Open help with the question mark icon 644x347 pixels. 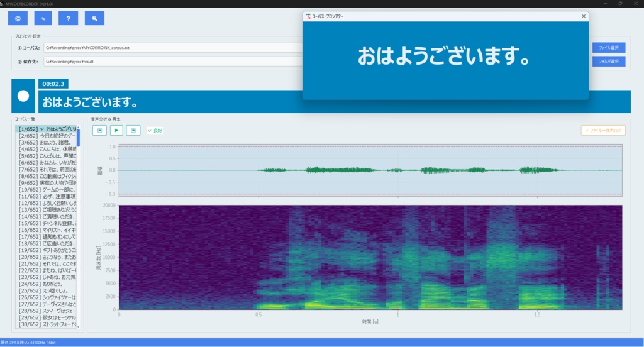coord(68,18)
